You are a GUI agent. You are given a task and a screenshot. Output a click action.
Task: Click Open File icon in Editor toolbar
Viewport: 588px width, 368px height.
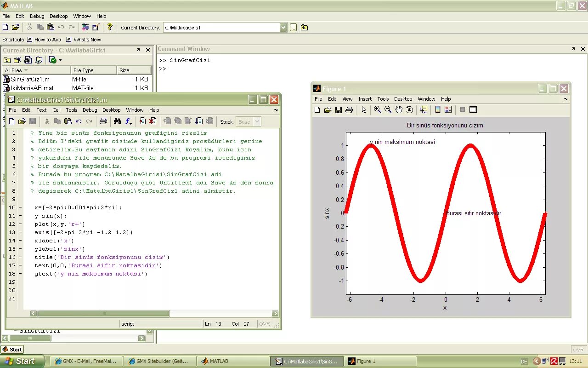point(22,121)
